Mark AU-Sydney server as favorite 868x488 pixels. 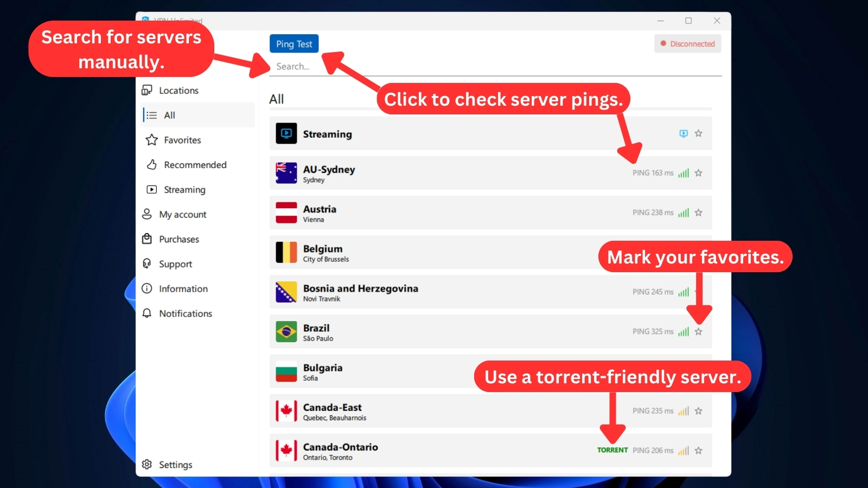point(698,173)
